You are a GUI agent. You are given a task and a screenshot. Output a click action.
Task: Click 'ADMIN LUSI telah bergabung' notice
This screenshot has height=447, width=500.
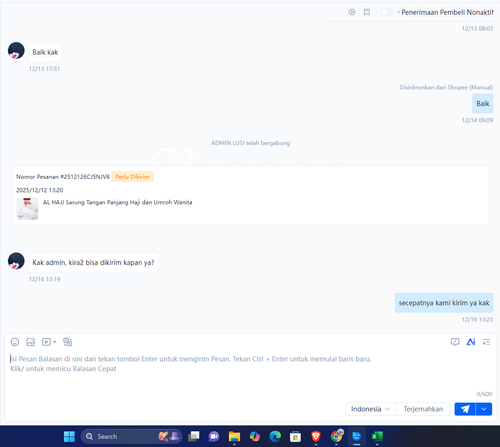(250, 143)
